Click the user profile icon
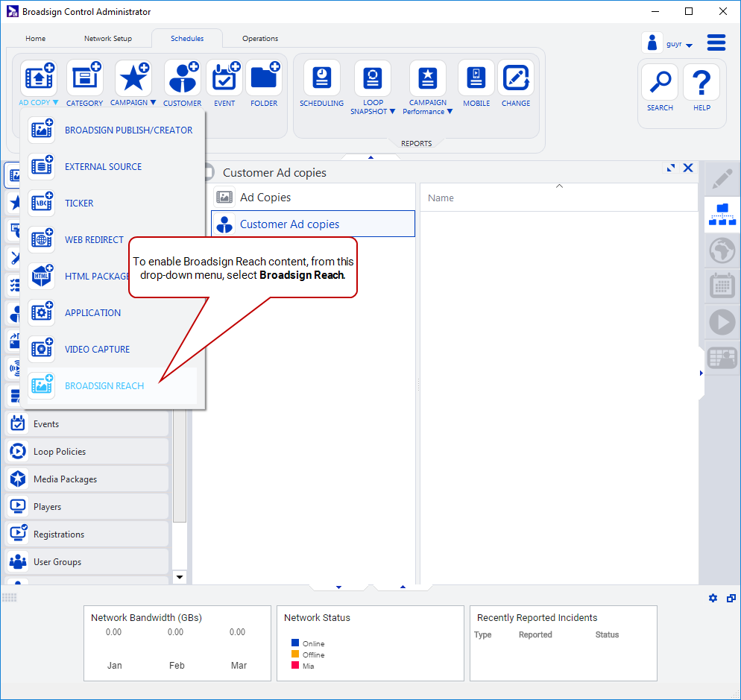The width and height of the screenshot is (741, 700). coord(652,42)
